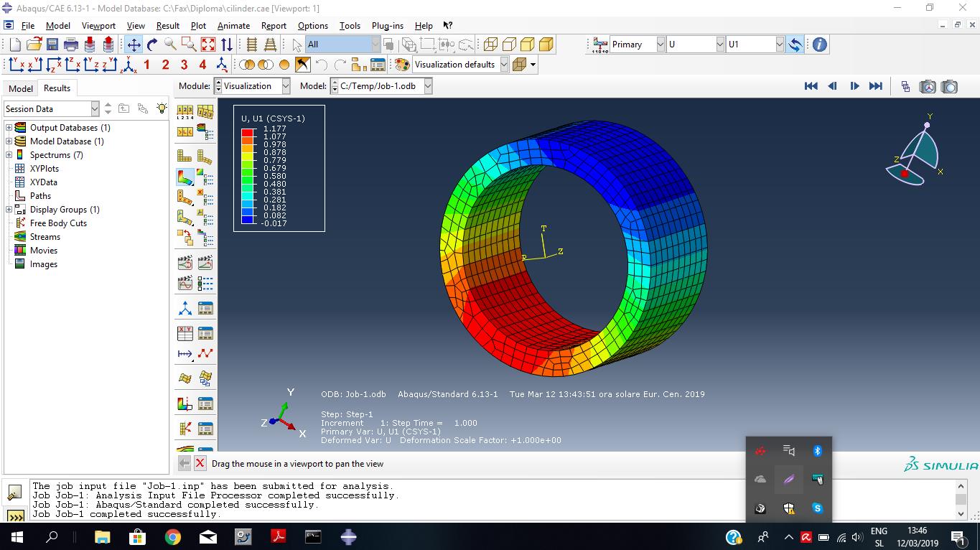The image size is (980, 550).
Task: Cancel the pan prompt with red X
Action: tap(200, 463)
